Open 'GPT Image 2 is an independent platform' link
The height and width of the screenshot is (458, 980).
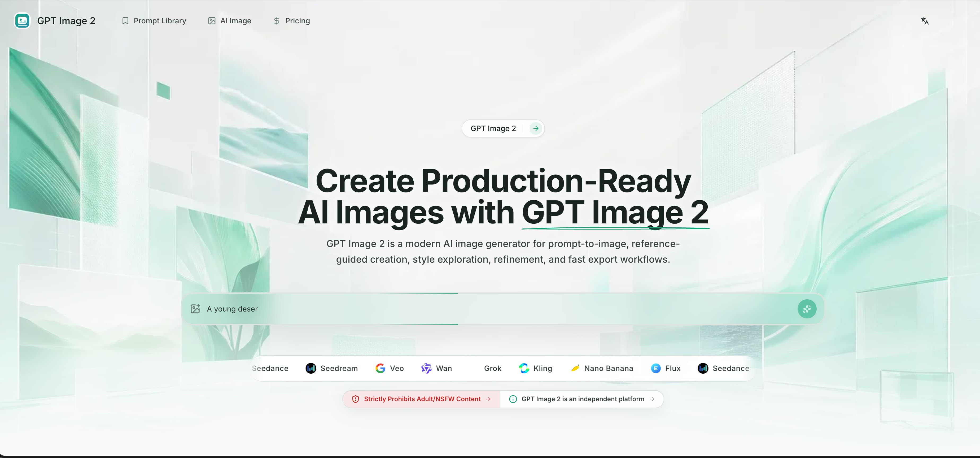point(582,399)
